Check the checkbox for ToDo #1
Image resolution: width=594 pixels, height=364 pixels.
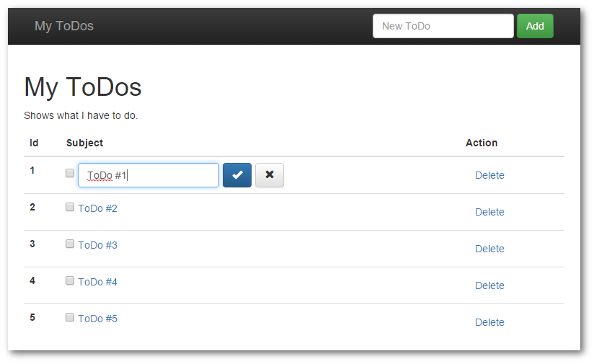click(70, 173)
